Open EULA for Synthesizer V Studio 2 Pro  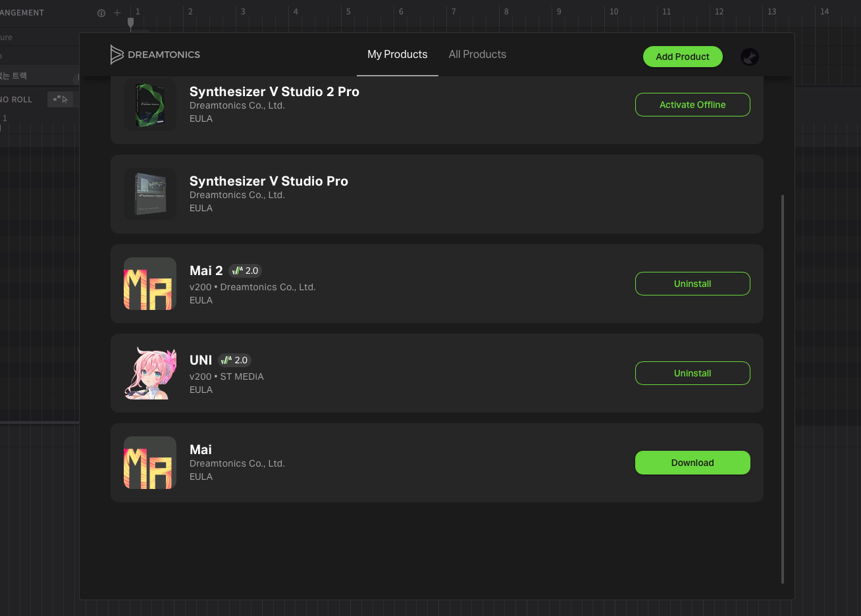pyautogui.click(x=201, y=118)
